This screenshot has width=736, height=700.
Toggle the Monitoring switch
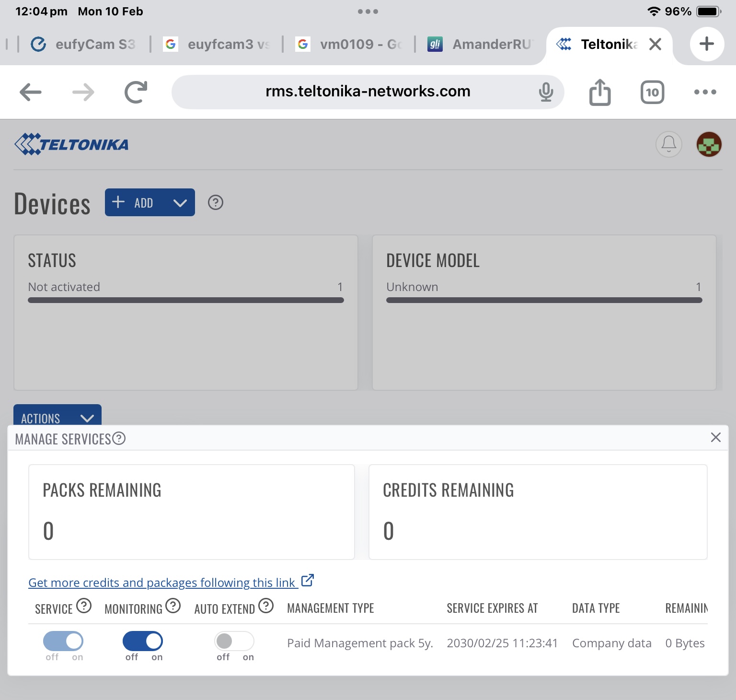(x=143, y=641)
